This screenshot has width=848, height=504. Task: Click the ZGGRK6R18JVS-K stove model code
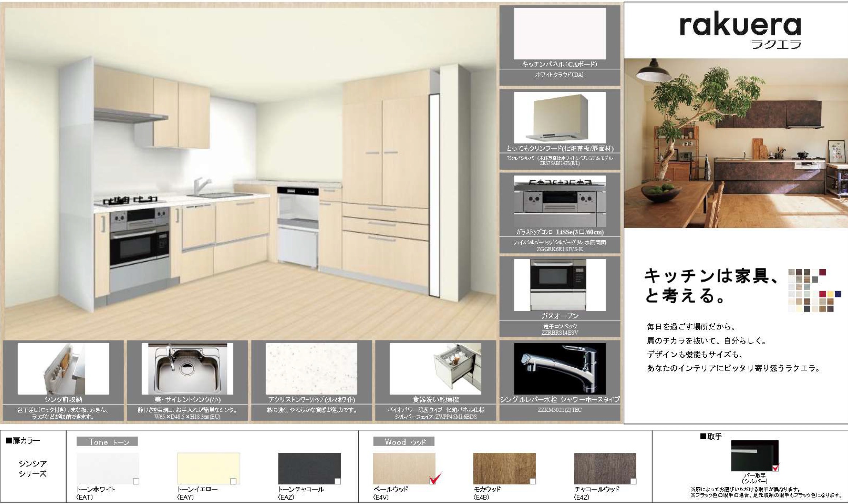click(560, 249)
